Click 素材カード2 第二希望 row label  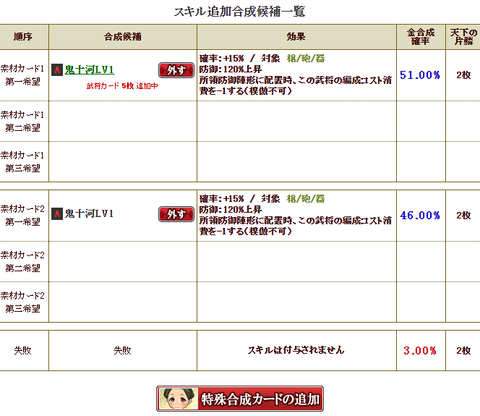click(23, 262)
